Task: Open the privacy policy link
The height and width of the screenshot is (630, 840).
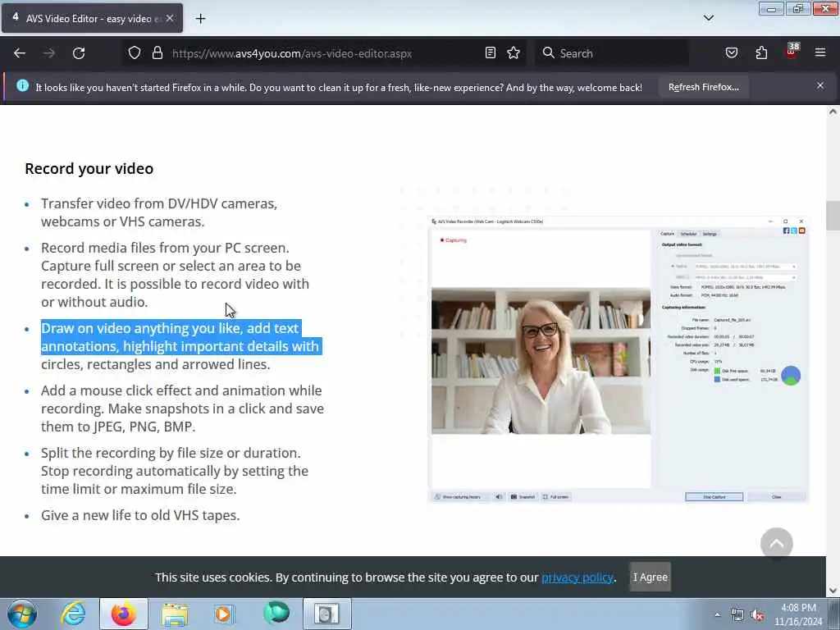Action: click(577, 577)
